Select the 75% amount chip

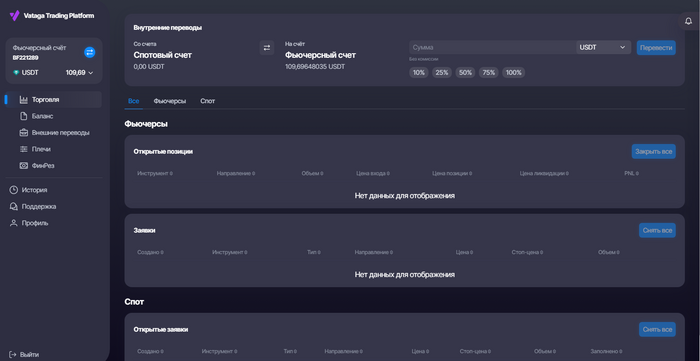tap(489, 73)
